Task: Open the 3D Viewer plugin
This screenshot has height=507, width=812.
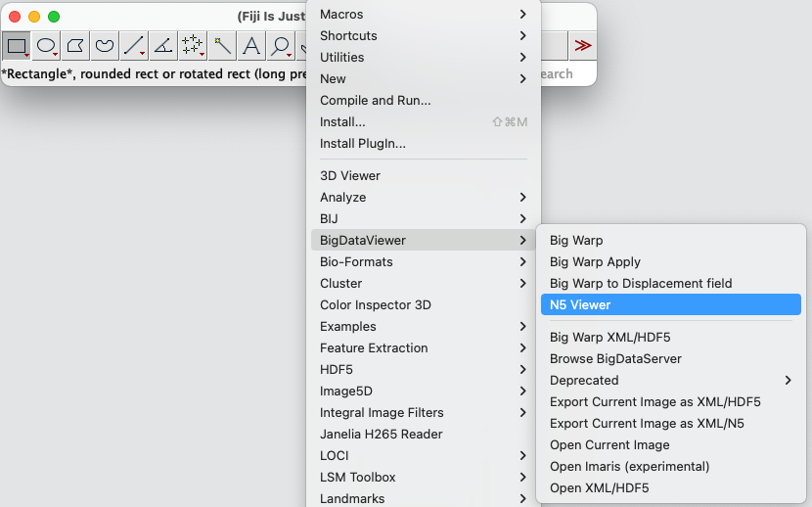Action: coord(423,176)
